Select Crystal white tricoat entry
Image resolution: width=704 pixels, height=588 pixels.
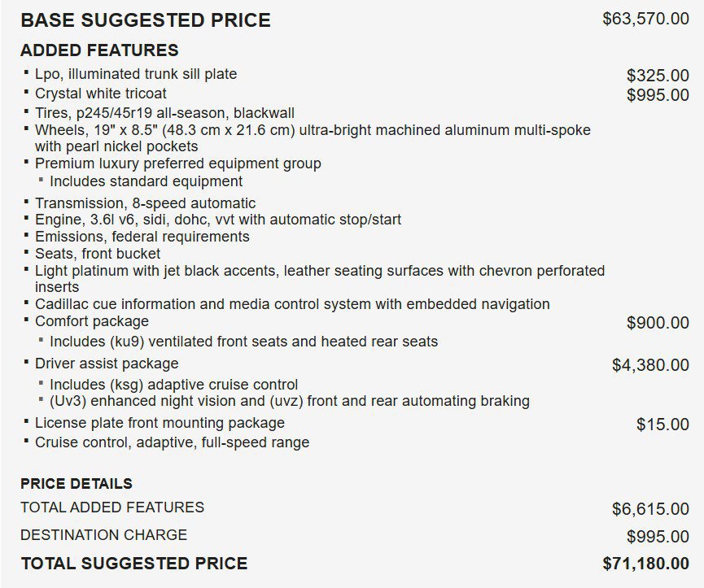pyautogui.click(x=101, y=94)
